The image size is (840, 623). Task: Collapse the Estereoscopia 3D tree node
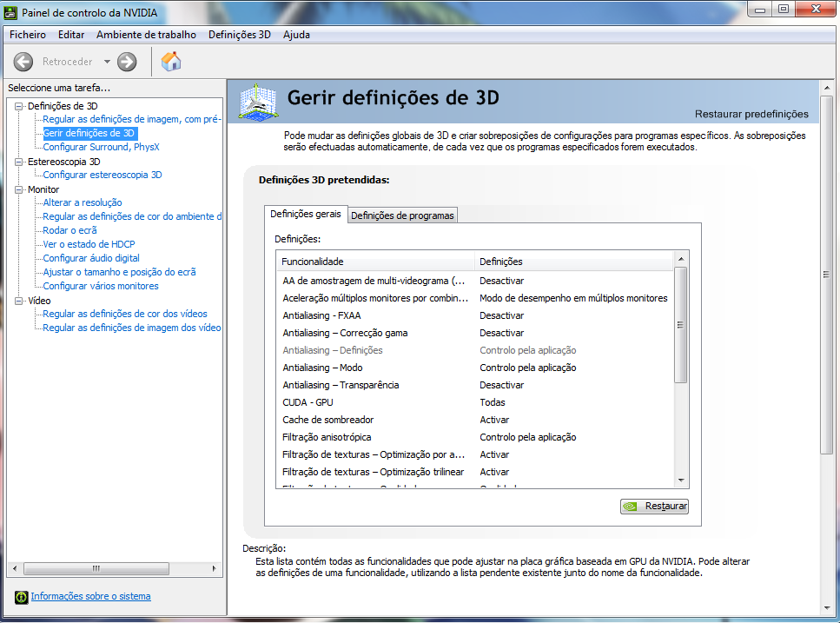pyautogui.click(x=19, y=162)
